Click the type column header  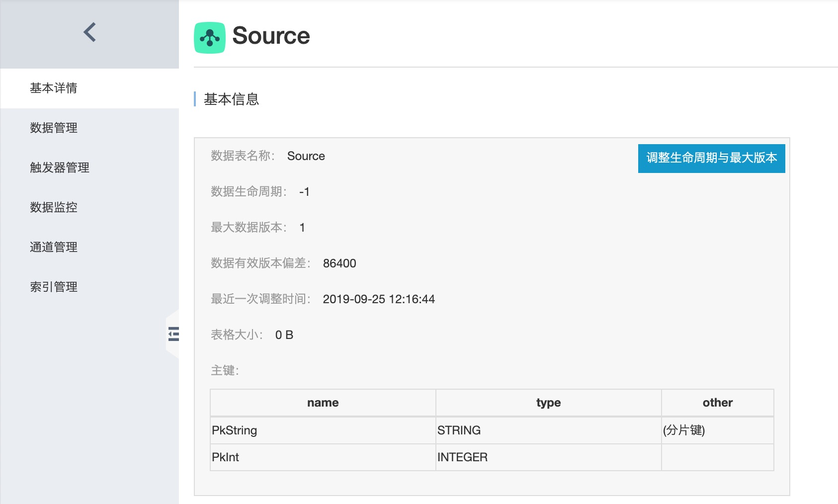pos(548,403)
